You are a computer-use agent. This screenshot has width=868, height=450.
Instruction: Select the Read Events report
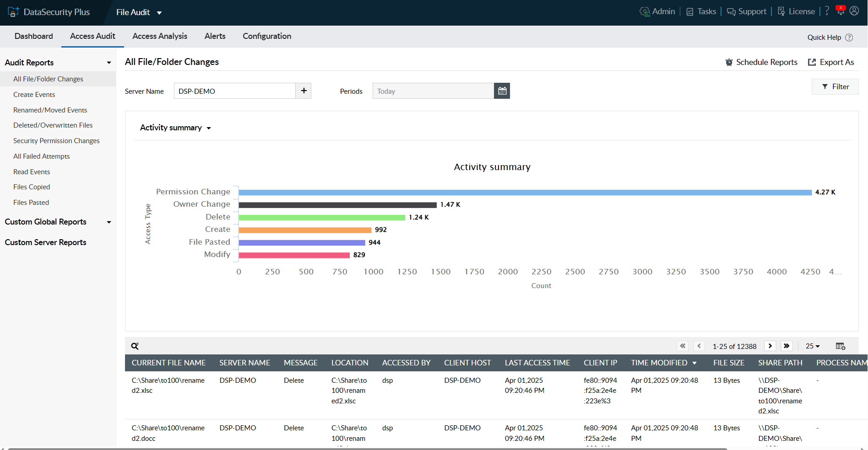click(x=32, y=171)
